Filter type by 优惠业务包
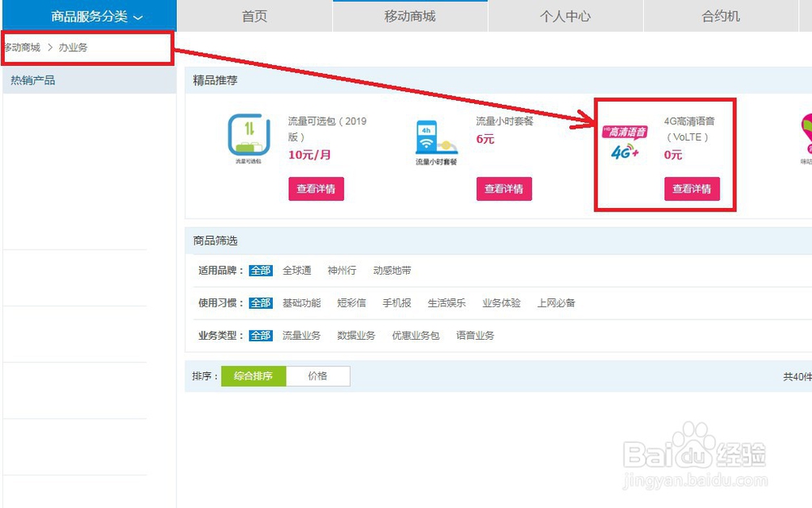This screenshot has height=508, width=812. point(415,336)
